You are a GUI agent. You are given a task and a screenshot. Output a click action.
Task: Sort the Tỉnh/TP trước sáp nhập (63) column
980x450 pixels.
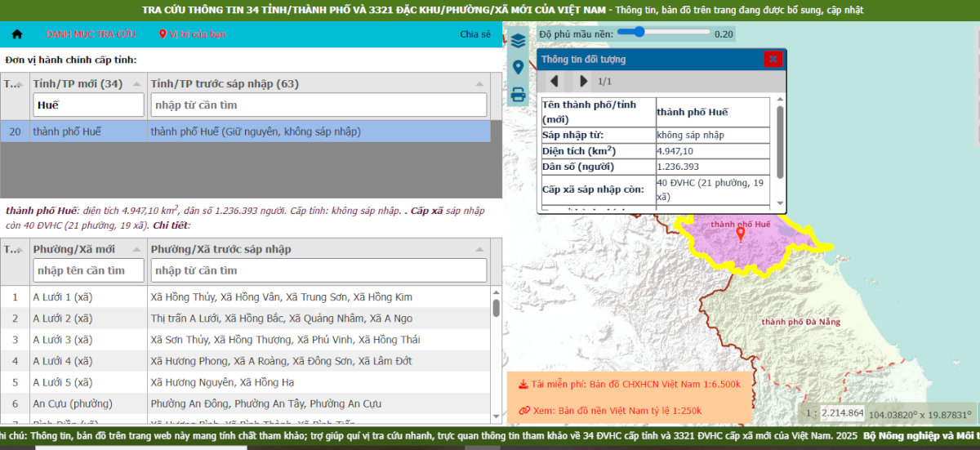[479, 83]
